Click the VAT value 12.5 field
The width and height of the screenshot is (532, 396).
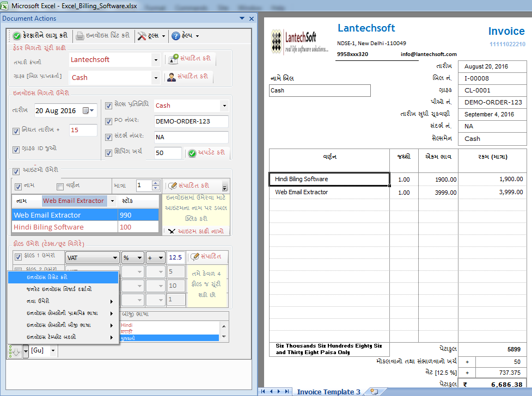pos(176,258)
